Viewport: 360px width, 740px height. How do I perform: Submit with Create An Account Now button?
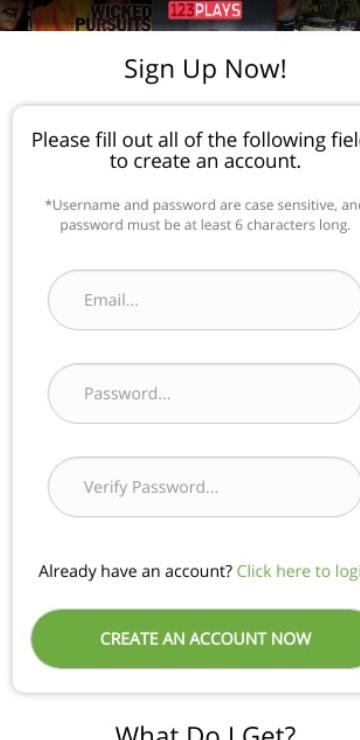195,639
